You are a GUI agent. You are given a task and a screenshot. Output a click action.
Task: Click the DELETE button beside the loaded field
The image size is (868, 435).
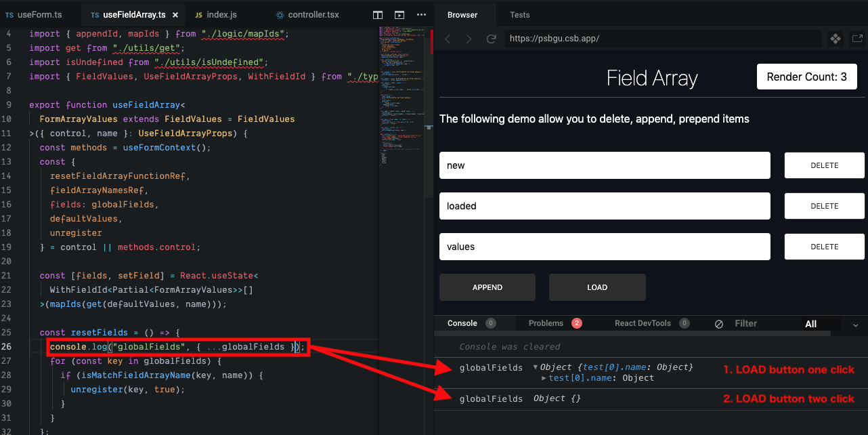[824, 205]
